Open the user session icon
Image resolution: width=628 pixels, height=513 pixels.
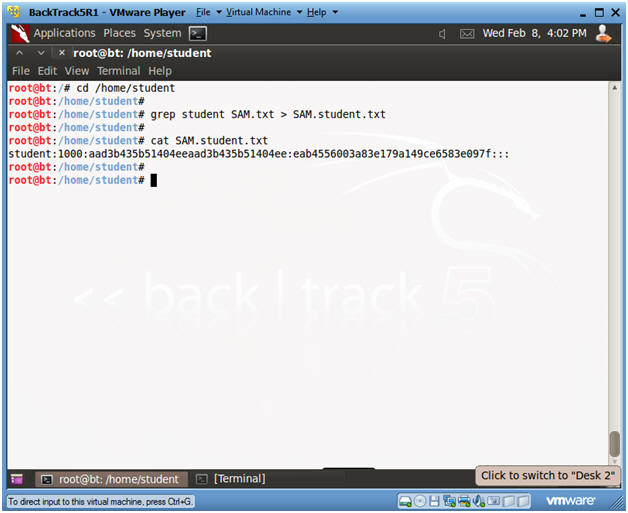click(x=603, y=33)
